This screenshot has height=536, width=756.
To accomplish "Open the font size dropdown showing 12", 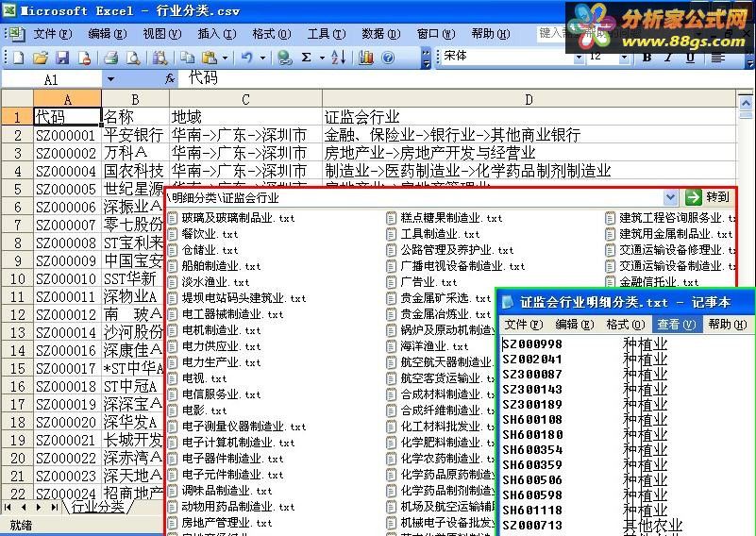I will [625, 58].
